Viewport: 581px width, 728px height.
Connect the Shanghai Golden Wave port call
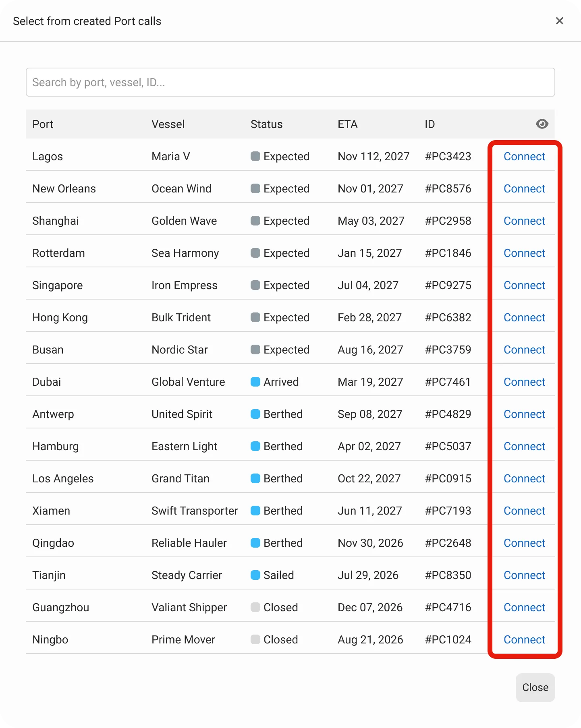coord(524,221)
